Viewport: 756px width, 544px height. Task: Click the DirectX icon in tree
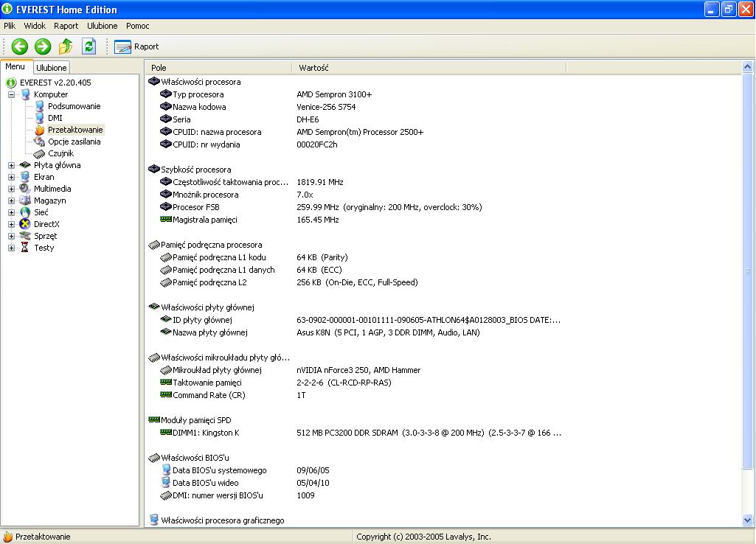coord(25,224)
